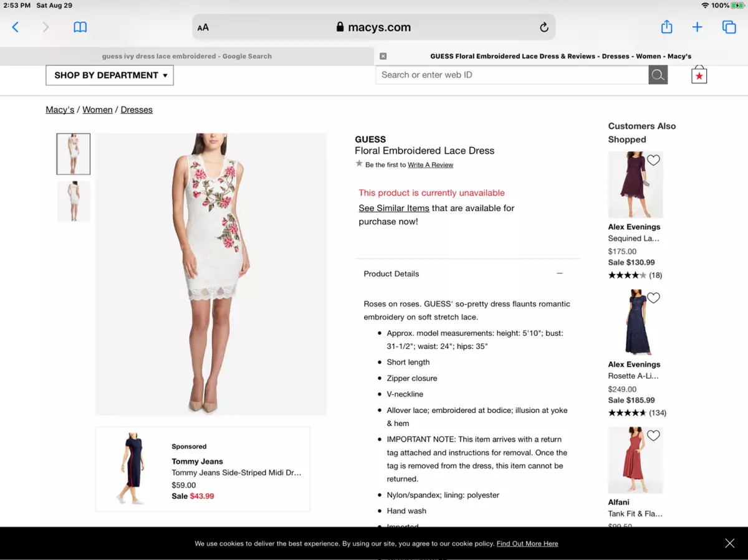Open the Macy's shopping bag icon
Viewport: 748px width, 560px height.
699,75
